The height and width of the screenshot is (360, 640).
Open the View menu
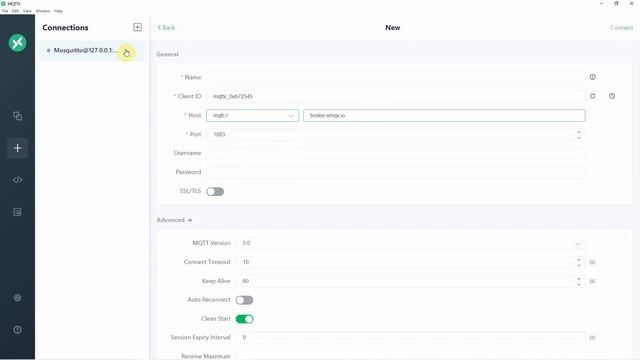pos(27,11)
